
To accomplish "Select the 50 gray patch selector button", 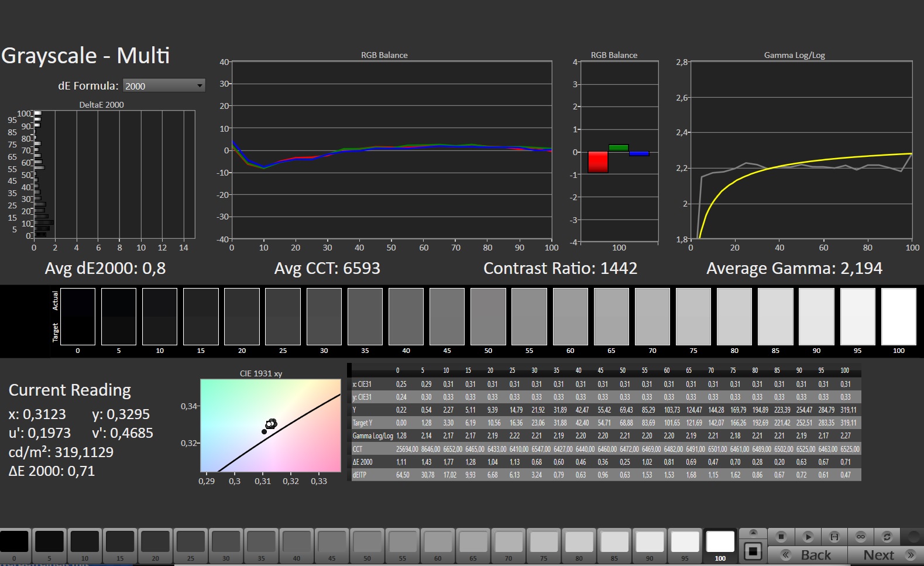I will (367, 546).
